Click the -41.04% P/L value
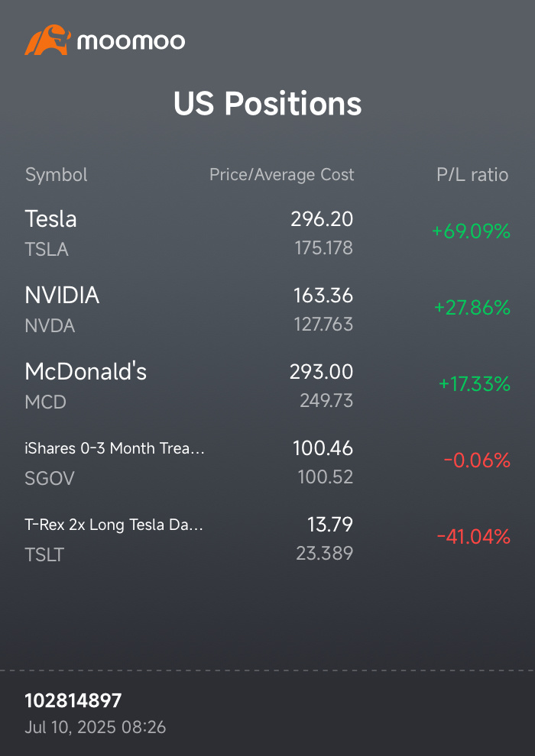This screenshot has height=756, width=535. (x=474, y=537)
